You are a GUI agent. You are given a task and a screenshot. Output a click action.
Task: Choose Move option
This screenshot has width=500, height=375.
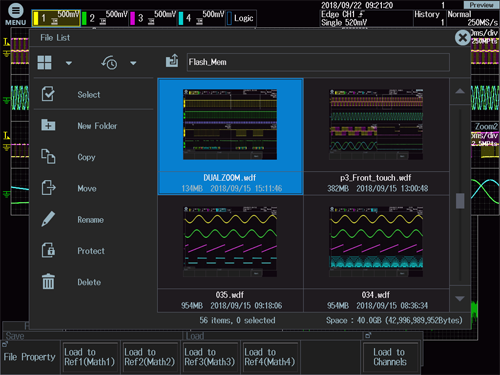[x=87, y=189]
